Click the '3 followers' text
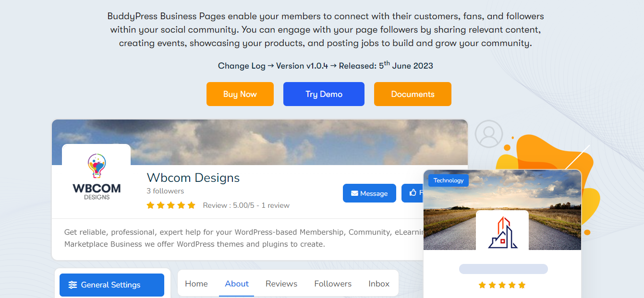The width and height of the screenshot is (644, 298). pos(165,191)
